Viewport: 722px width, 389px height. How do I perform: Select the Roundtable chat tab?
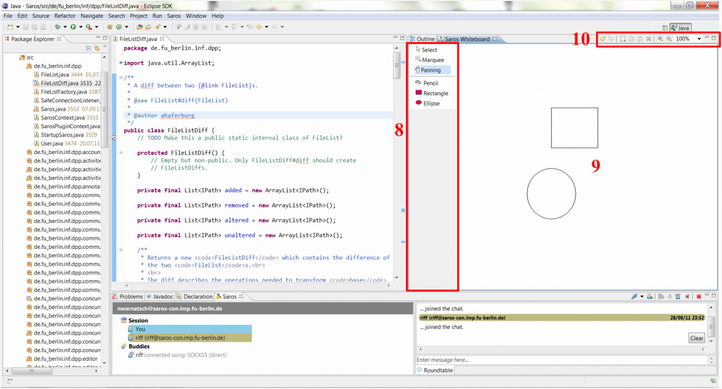(x=435, y=370)
